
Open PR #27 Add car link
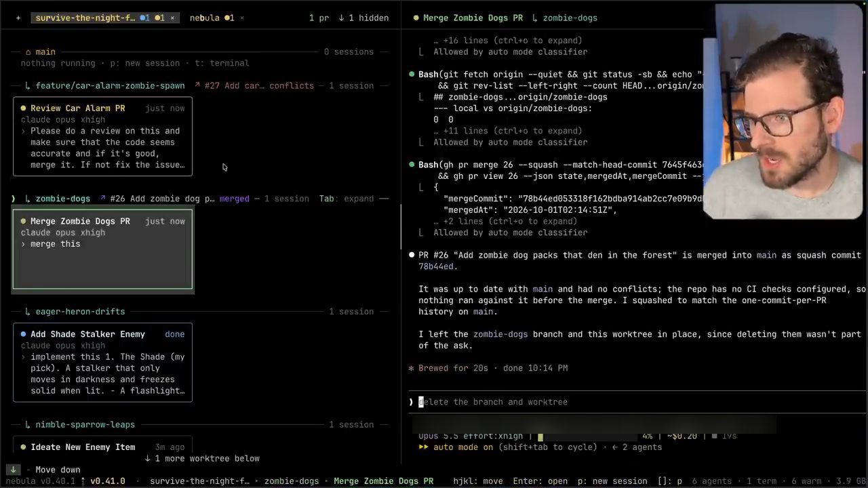tap(254, 85)
